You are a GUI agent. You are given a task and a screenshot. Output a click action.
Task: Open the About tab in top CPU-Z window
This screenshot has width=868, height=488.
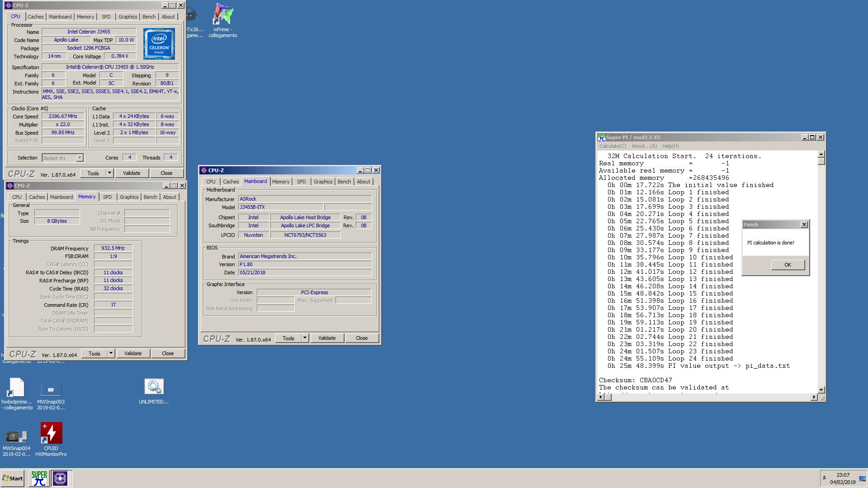pyautogui.click(x=168, y=17)
